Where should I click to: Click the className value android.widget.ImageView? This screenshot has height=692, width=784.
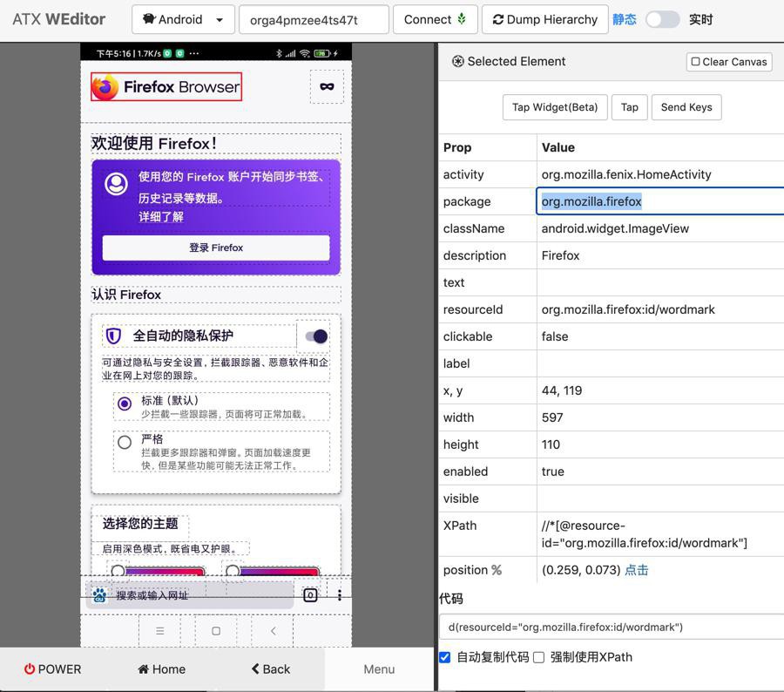tap(615, 228)
